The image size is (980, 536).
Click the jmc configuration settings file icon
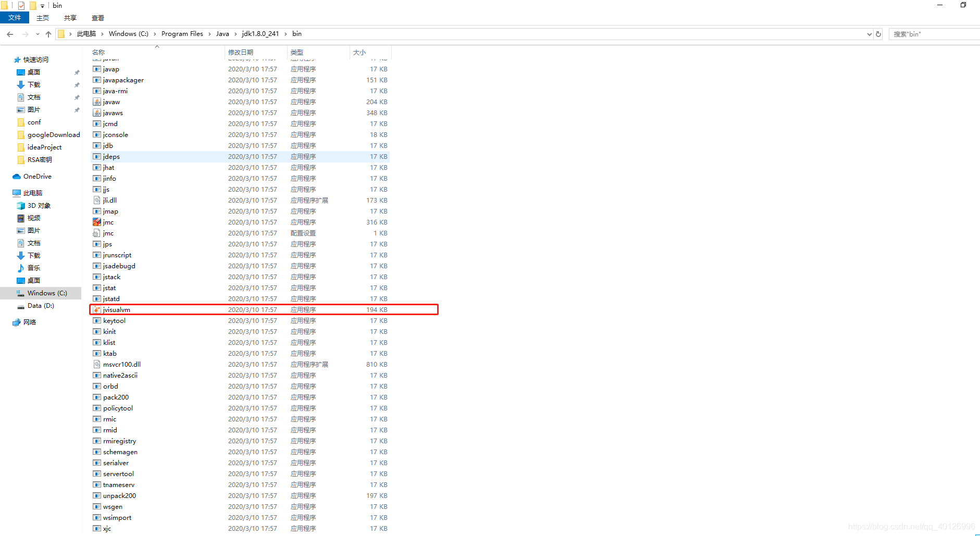tap(97, 233)
